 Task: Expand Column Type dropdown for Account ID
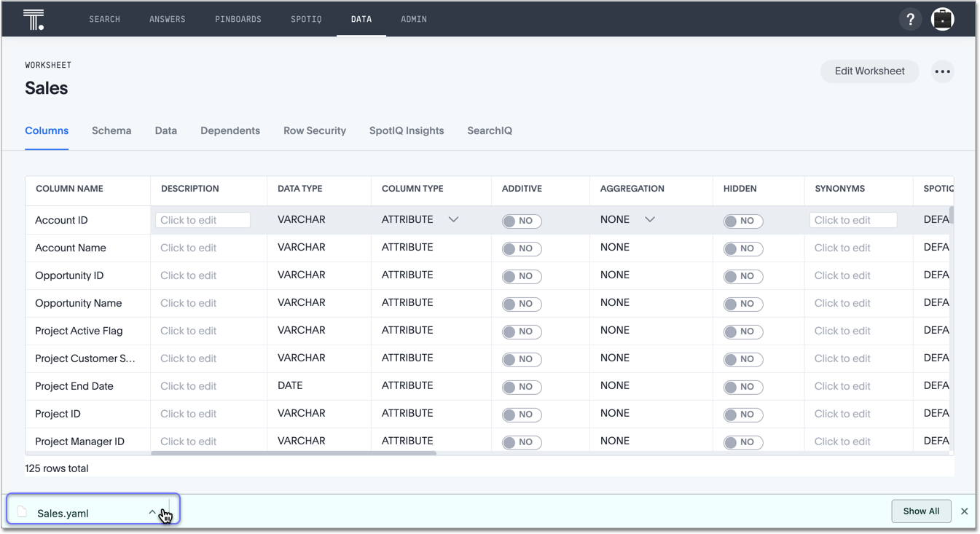point(453,219)
